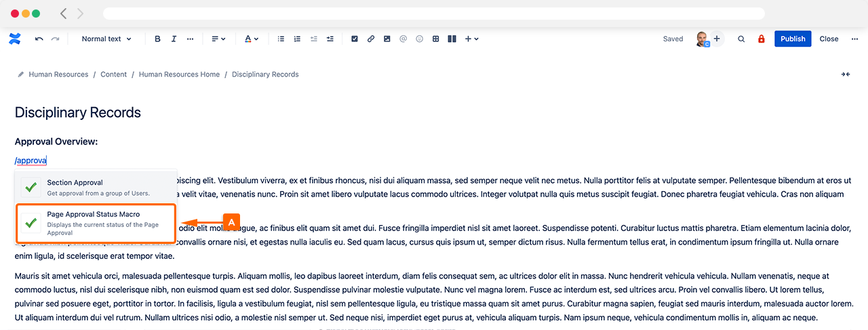868x330 pixels.
Task: Insert an action item checkbox
Action: click(x=355, y=39)
